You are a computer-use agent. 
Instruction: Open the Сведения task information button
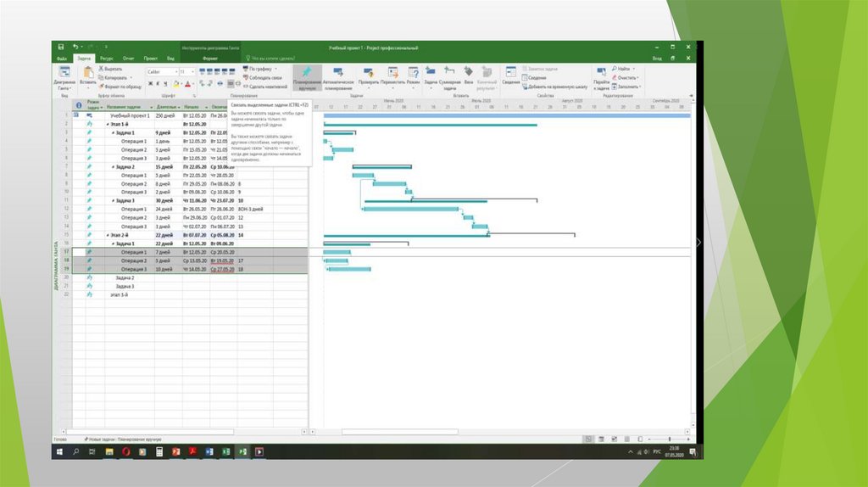(x=510, y=76)
